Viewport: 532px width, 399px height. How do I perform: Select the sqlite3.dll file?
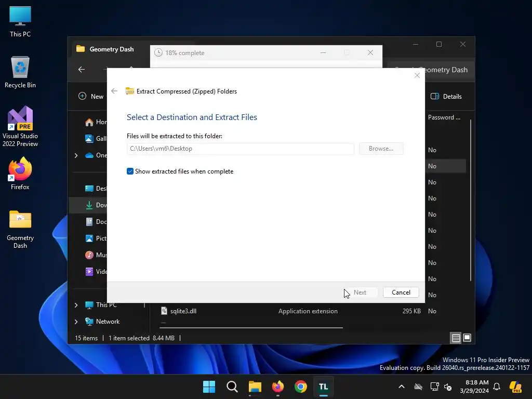pos(183,311)
